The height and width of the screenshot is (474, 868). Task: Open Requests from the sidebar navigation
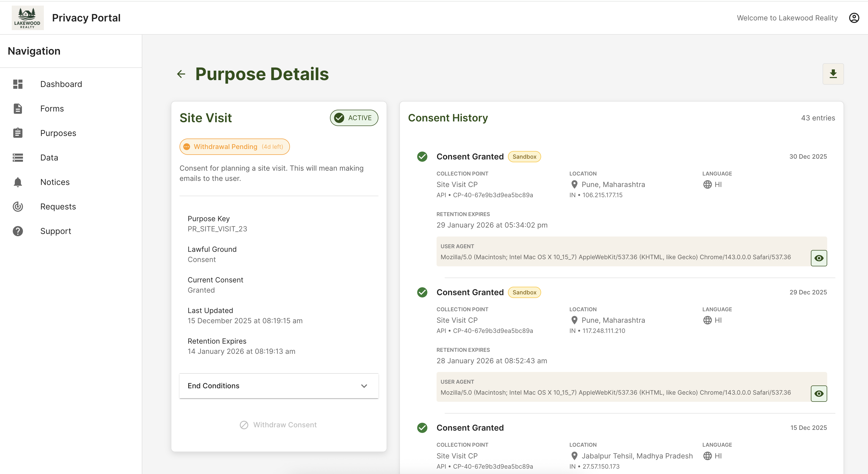58,206
